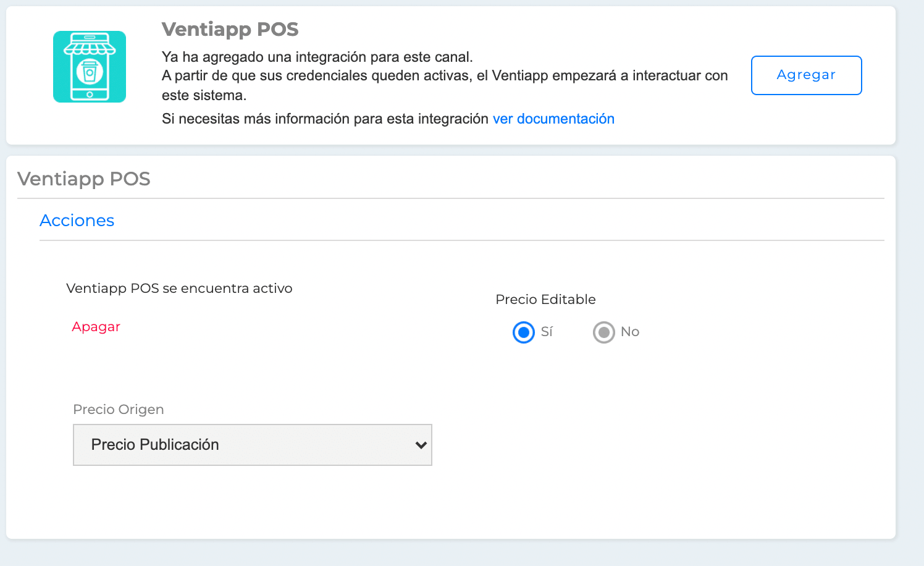This screenshot has height=566, width=924.
Task: Select Sí for Precio Editable
Action: 524,332
